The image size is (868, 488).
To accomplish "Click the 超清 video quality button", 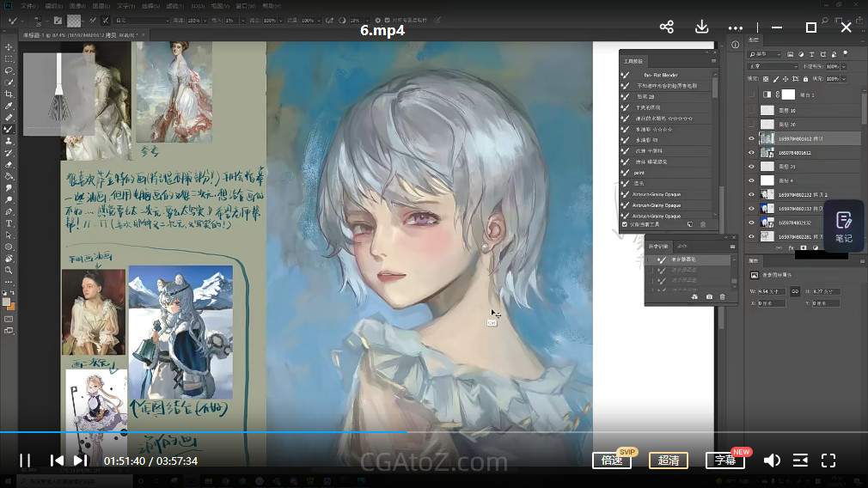I will [x=668, y=461].
